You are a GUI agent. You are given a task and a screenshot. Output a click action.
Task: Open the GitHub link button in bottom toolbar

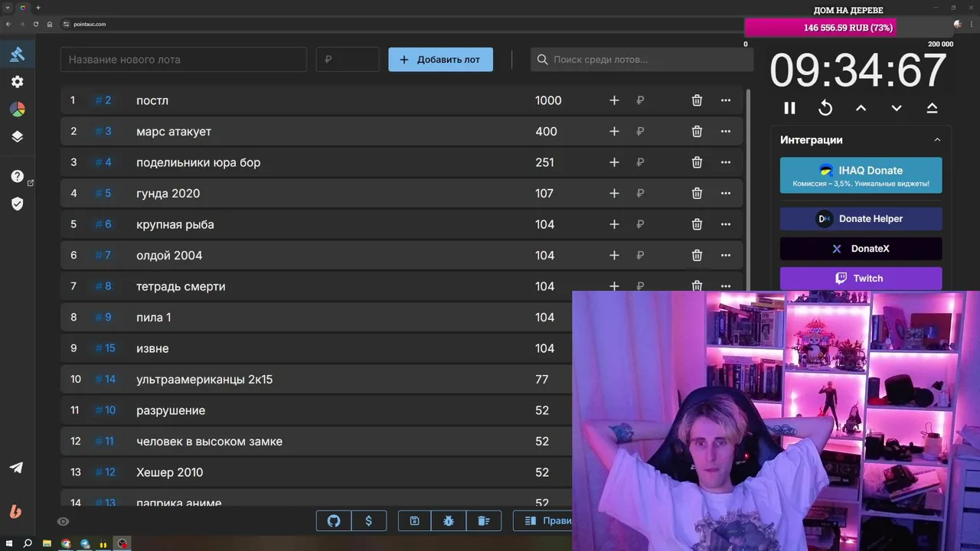[x=334, y=521]
